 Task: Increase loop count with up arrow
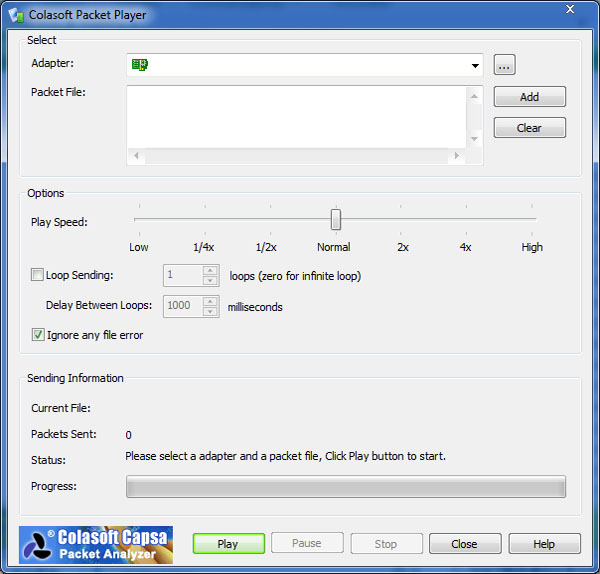210,271
